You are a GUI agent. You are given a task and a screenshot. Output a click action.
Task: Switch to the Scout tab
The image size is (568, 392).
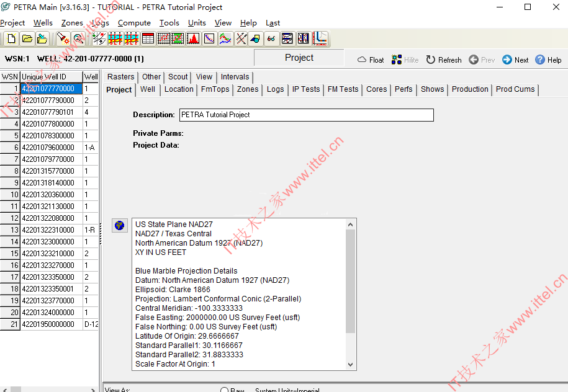click(x=178, y=77)
